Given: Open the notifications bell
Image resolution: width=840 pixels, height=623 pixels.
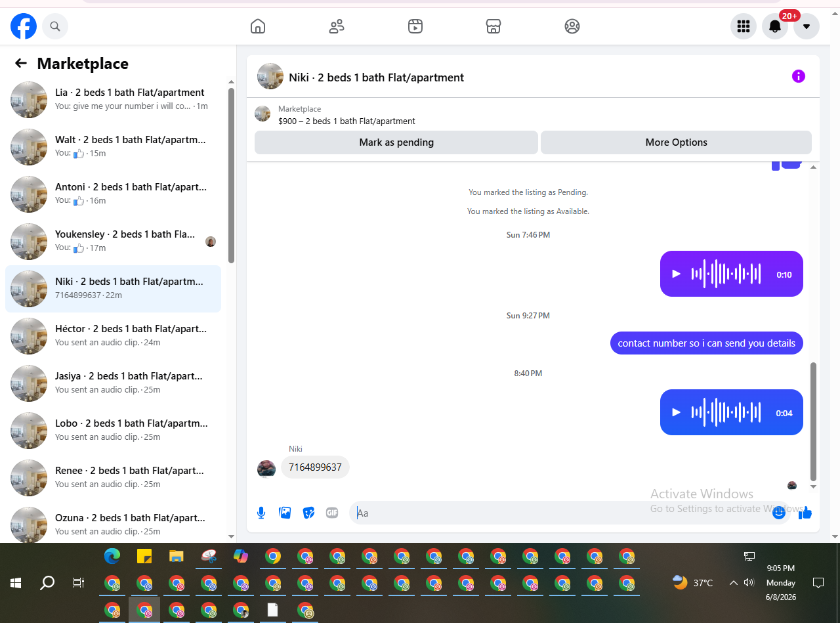Looking at the screenshot, I should coord(775,26).
